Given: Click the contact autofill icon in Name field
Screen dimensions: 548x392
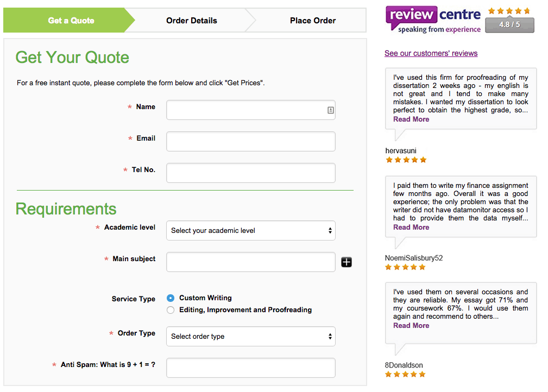Looking at the screenshot, I should (x=330, y=110).
